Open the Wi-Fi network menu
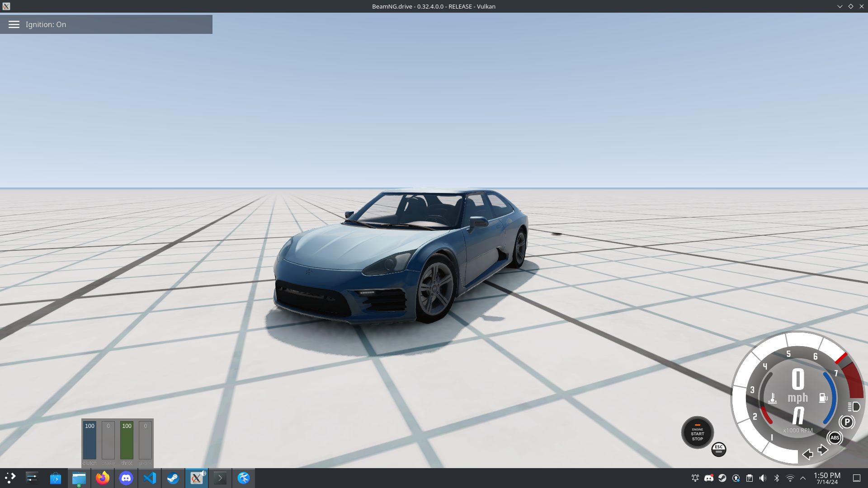The height and width of the screenshot is (488, 868). (790, 478)
